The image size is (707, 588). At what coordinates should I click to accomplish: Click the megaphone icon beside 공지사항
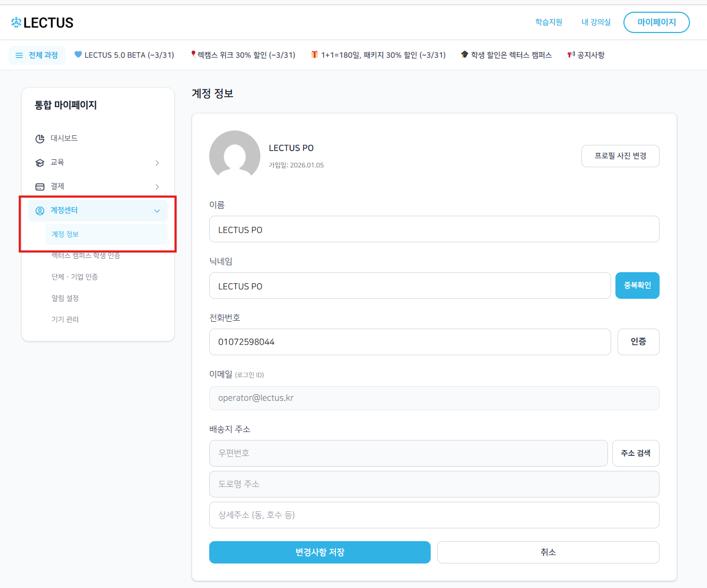(571, 55)
